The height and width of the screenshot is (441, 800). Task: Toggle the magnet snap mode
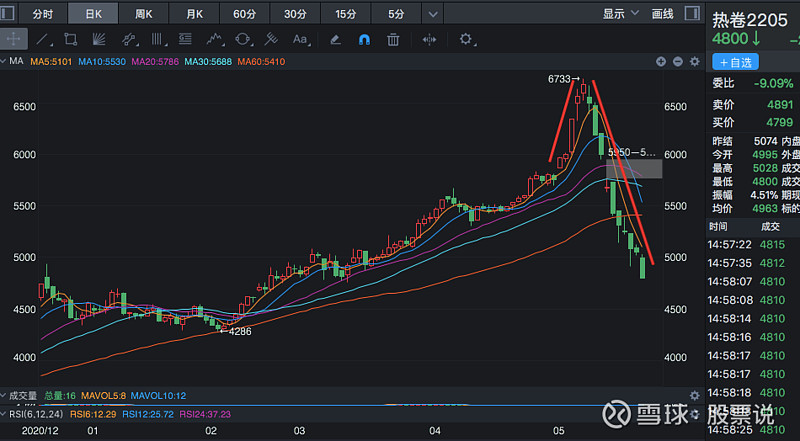click(x=364, y=39)
